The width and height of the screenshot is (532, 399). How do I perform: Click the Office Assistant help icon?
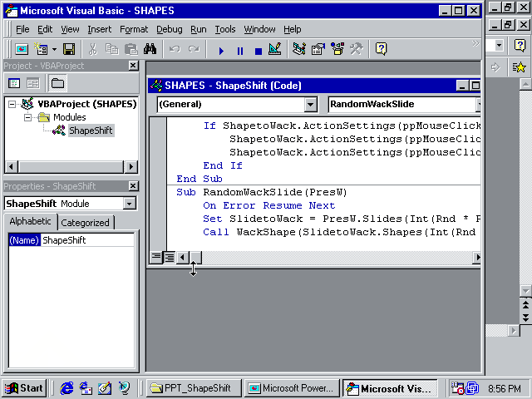point(381,49)
